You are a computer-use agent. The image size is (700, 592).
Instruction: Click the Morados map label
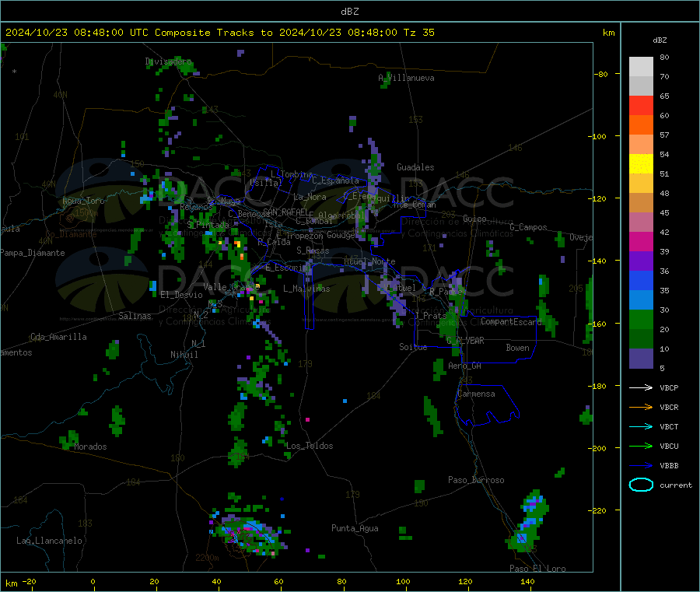click(x=90, y=447)
